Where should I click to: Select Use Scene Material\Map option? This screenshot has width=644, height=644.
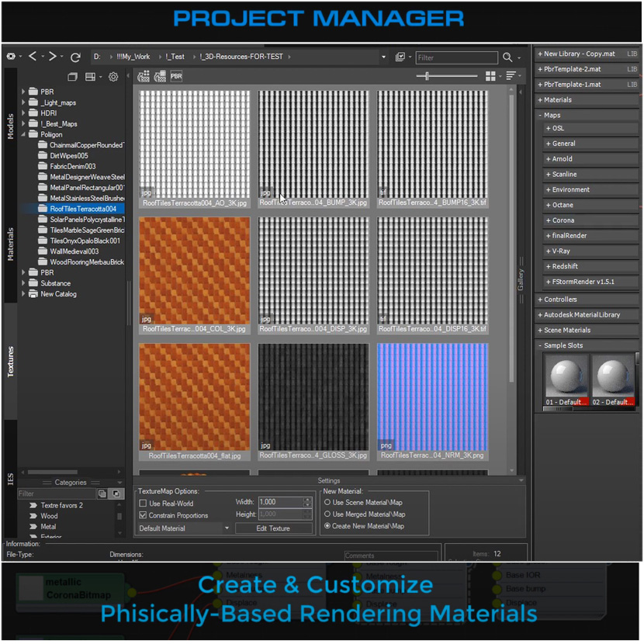click(x=327, y=502)
